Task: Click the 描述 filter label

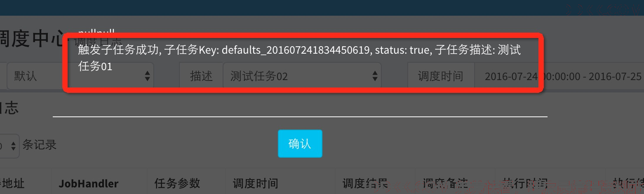Action: pyautogui.click(x=201, y=76)
